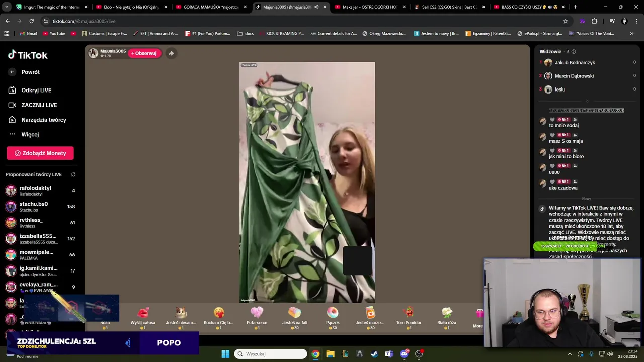Viewport: 644px width, 362px height.
Task: Click the browser back button
Action: [x=7, y=21]
